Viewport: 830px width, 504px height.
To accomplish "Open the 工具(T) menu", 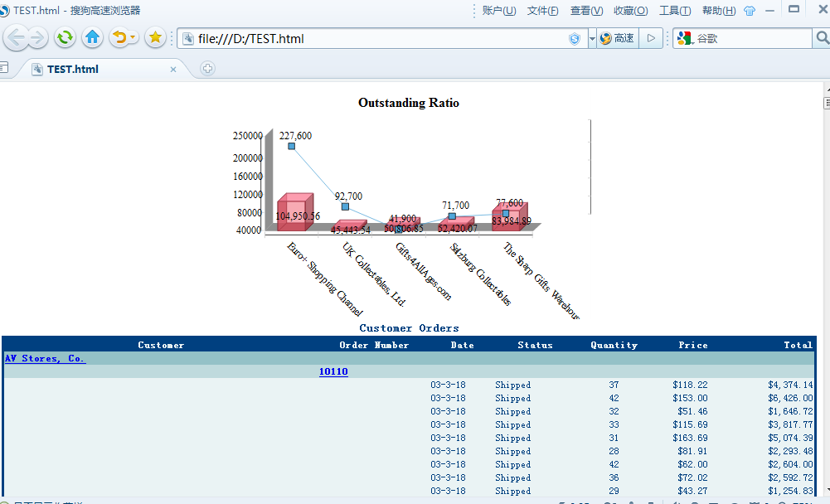I will pos(675,11).
